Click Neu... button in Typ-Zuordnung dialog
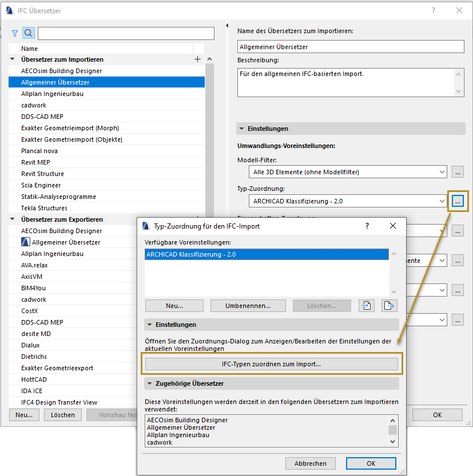 [174, 306]
